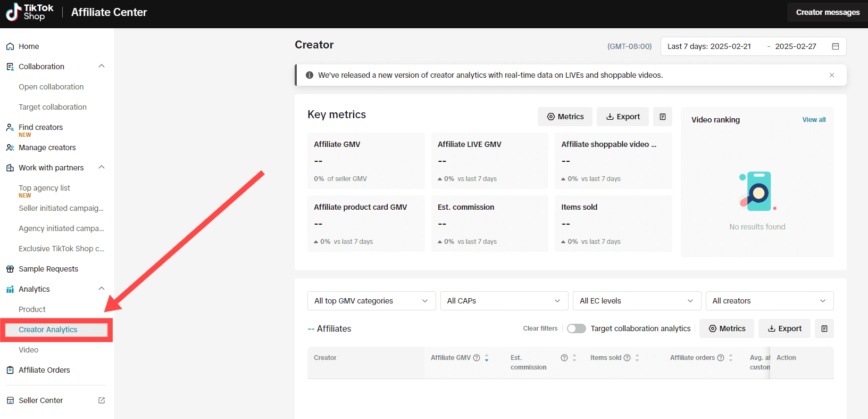Sort the table by Affiliate GMV arrows
Screen dimensions: 868x419
pyautogui.click(x=487, y=358)
